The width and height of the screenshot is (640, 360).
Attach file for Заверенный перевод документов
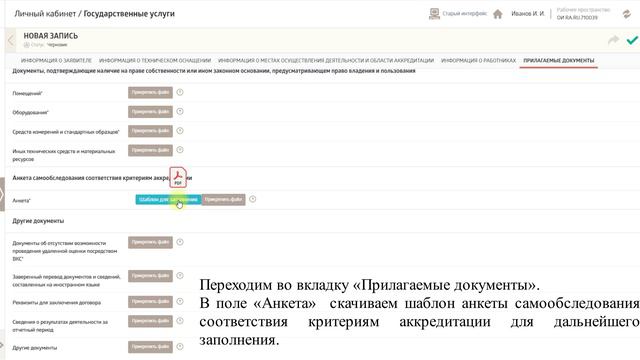point(150,276)
